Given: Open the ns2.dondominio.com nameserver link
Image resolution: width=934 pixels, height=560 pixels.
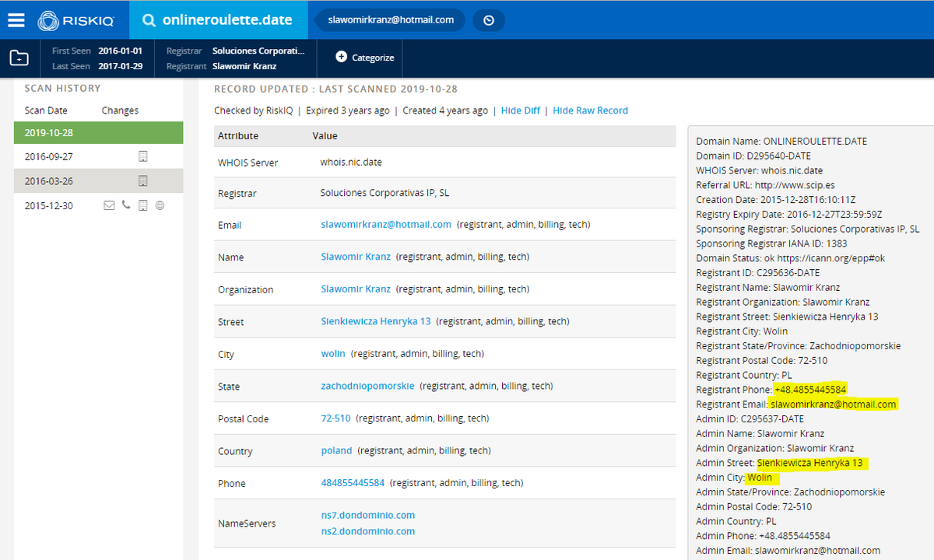Looking at the screenshot, I should click(x=367, y=531).
